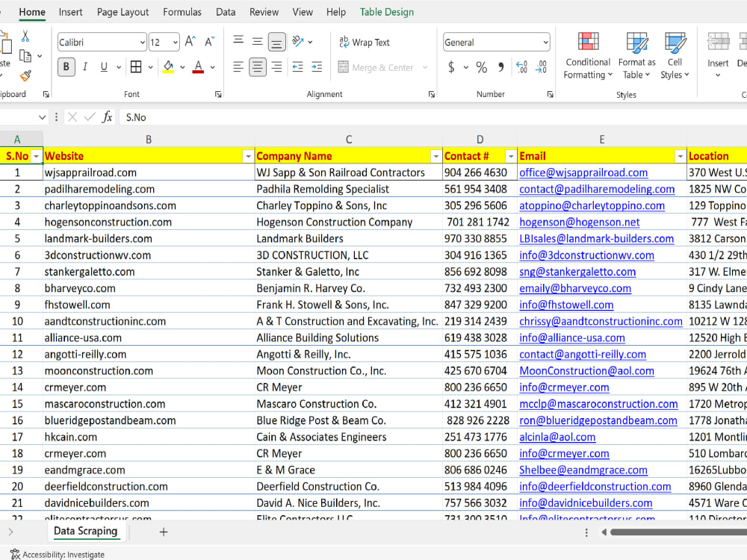This screenshot has height=560, width=747.
Task: Toggle Underline formatting
Action: 104,66
